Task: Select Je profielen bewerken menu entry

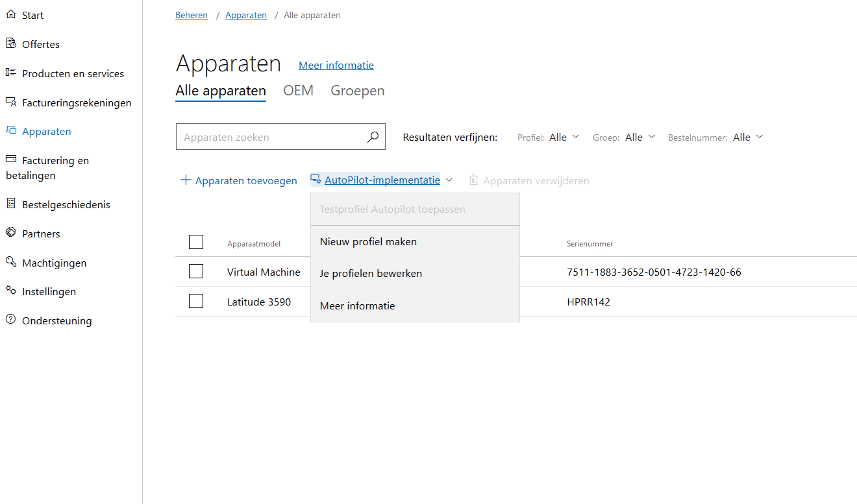Action: (416, 274)
